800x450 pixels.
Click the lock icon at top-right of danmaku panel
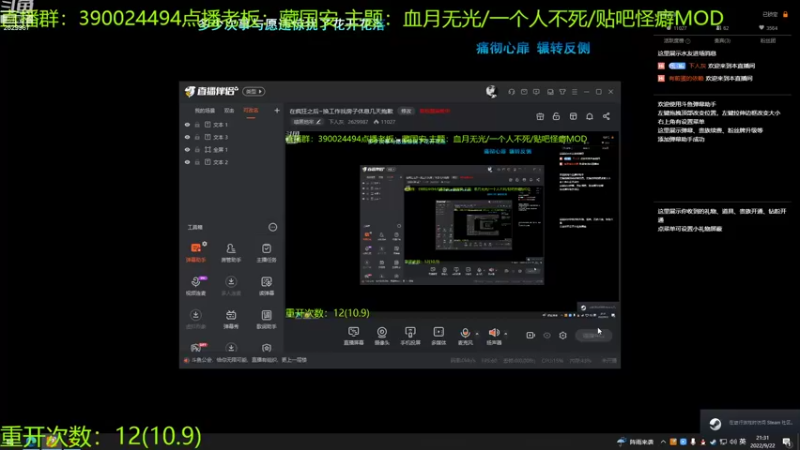[785, 14]
